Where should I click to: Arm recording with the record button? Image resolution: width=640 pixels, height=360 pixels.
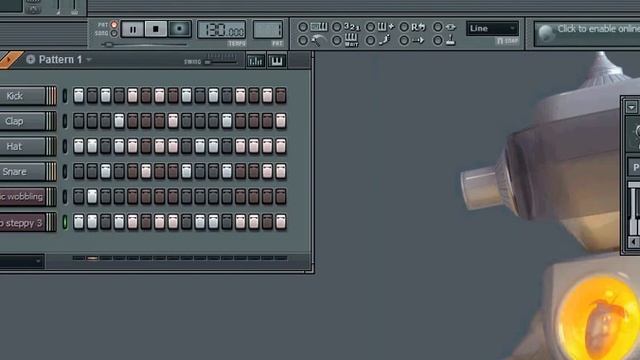point(179,29)
